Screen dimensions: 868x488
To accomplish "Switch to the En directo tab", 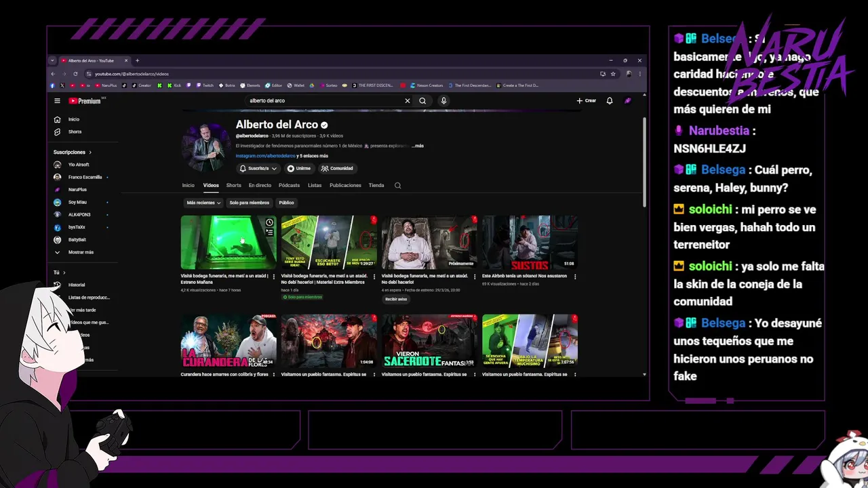I will click(x=260, y=185).
